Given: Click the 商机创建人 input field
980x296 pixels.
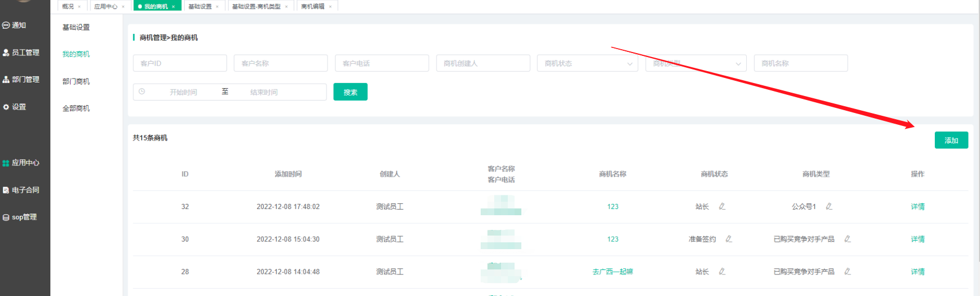Looking at the screenshot, I should click(483, 63).
